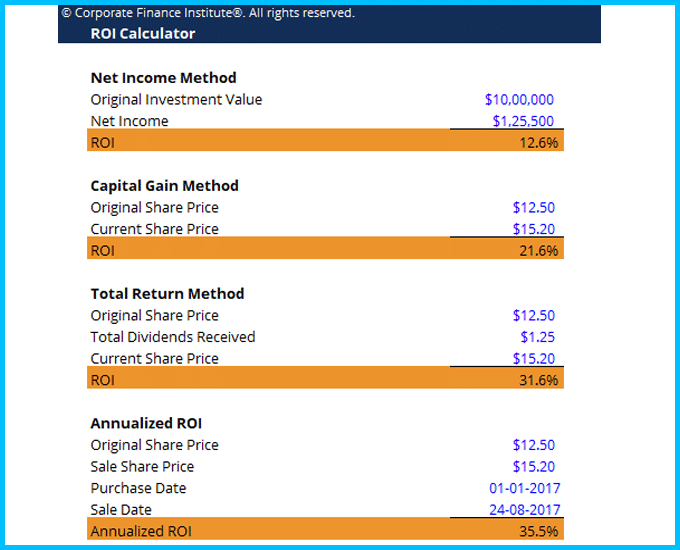Click the Total Return Current Share Price $15.20
The height and width of the screenshot is (550, 680).
[x=533, y=359]
